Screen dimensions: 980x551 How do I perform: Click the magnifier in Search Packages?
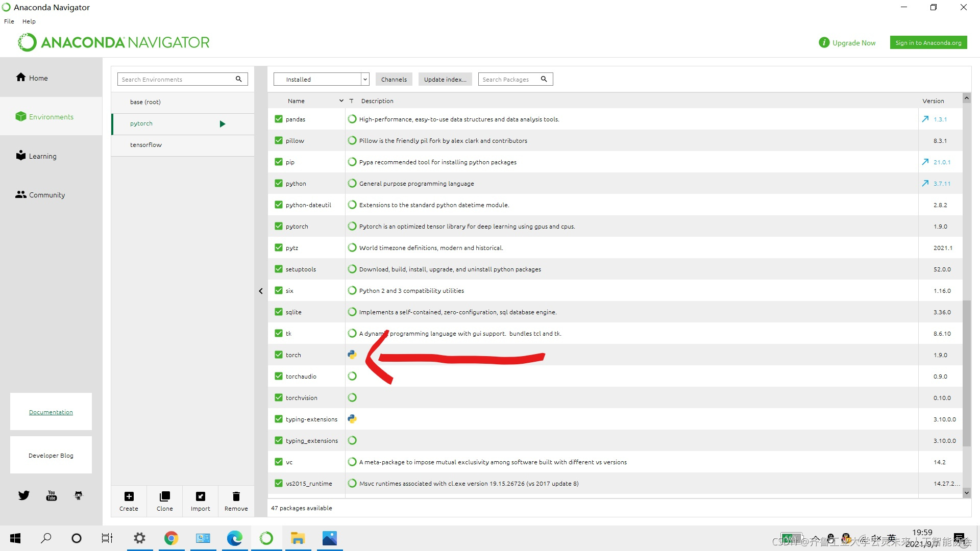click(544, 79)
